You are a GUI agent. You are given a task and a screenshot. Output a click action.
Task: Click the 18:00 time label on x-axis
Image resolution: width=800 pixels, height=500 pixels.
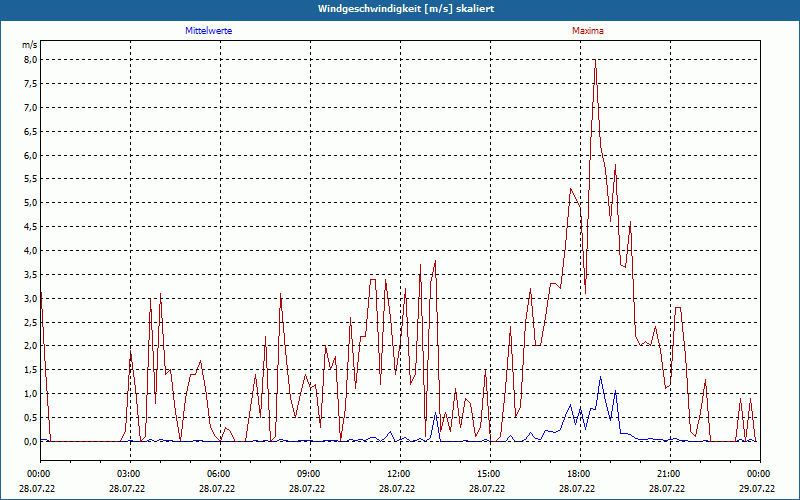tap(580, 474)
